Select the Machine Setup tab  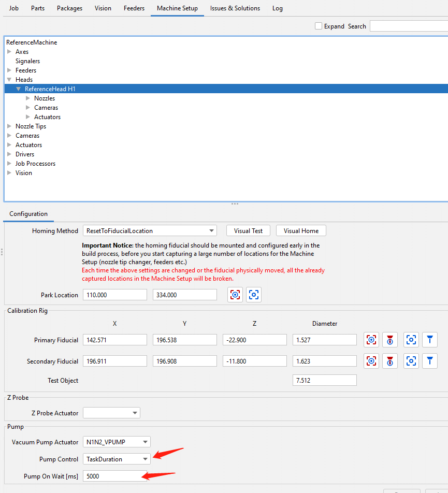[177, 8]
